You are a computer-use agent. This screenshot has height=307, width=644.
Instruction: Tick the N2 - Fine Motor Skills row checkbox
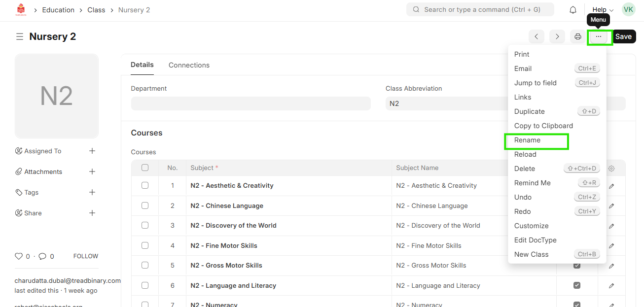145,245
